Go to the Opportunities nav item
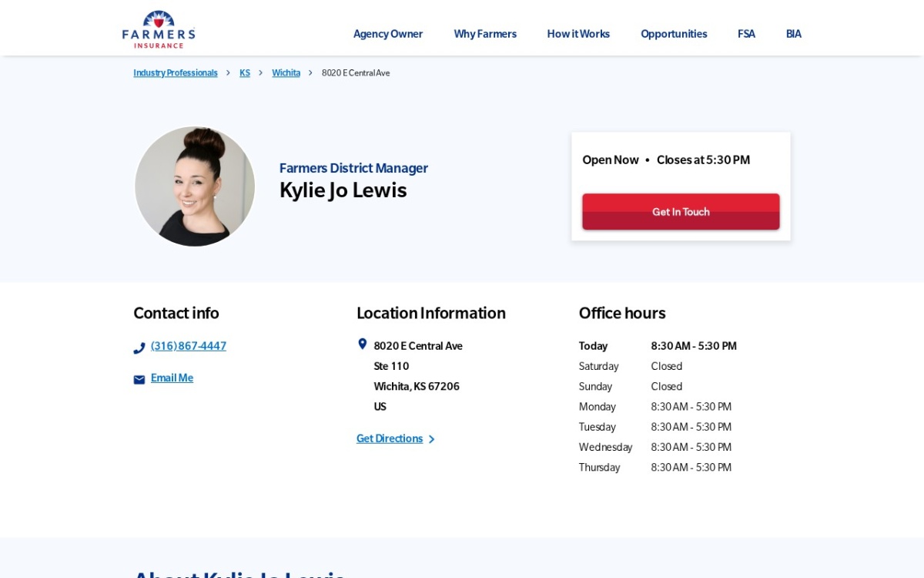The image size is (924, 578). click(674, 34)
